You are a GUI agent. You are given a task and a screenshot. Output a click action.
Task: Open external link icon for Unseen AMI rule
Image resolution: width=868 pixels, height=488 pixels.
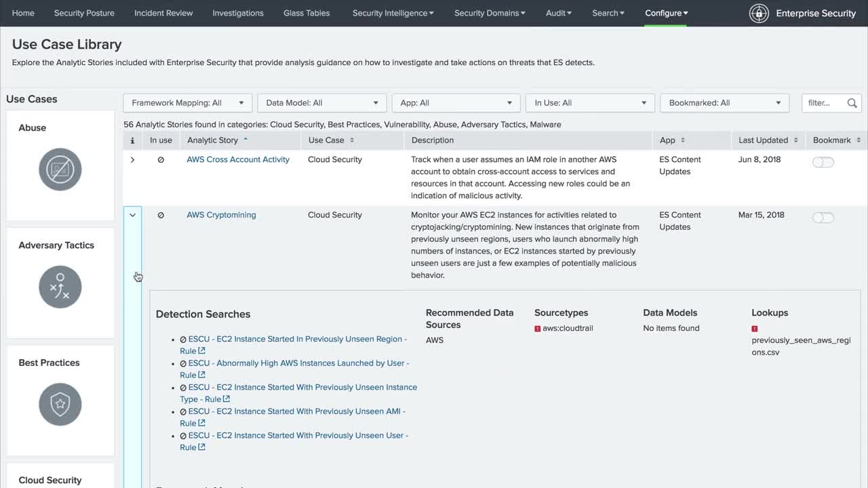tap(201, 424)
